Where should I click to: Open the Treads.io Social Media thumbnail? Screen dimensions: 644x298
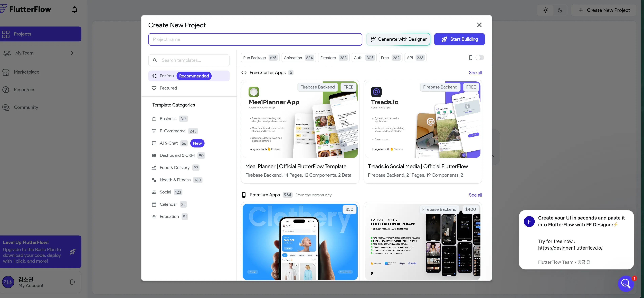tap(423, 119)
